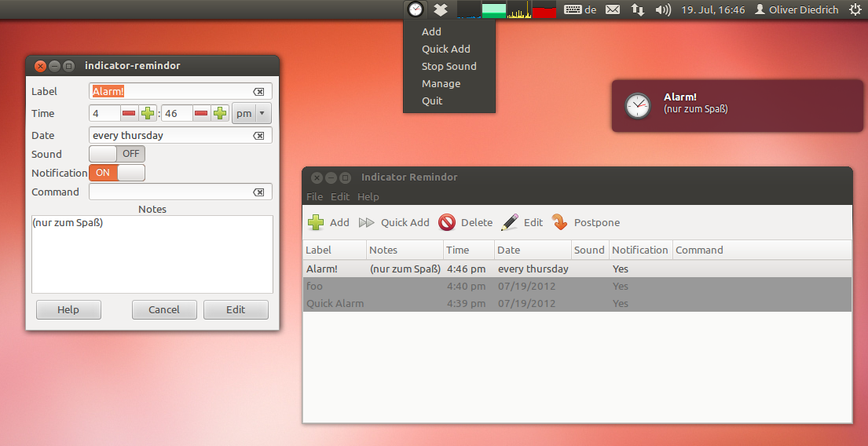Choose Manage in the indicator menu

tap(441, 83)
